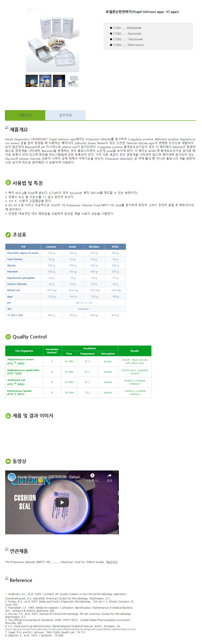
Task: Click the 바로가기 link
Action: 112,562
